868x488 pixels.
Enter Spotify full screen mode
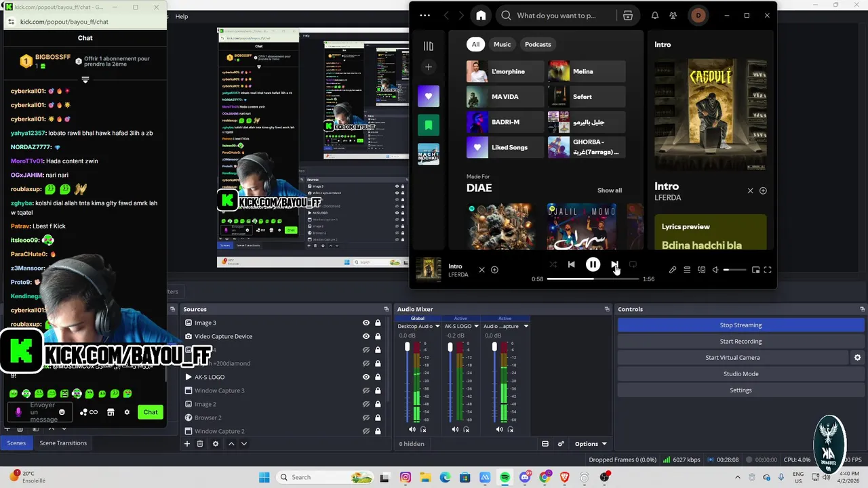[768, 270]
